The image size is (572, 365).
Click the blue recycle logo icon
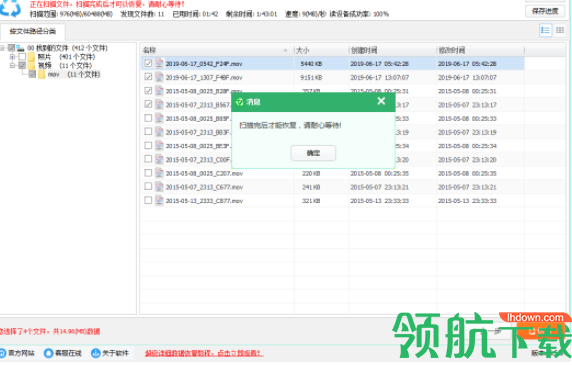(x=10, y=8)
